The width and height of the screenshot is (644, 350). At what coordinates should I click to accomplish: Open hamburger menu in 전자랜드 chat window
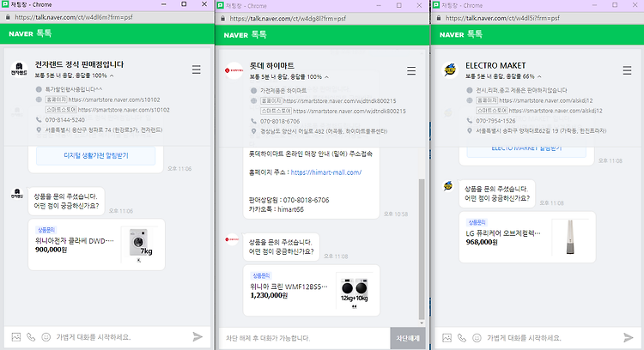(x=197, y=69)
